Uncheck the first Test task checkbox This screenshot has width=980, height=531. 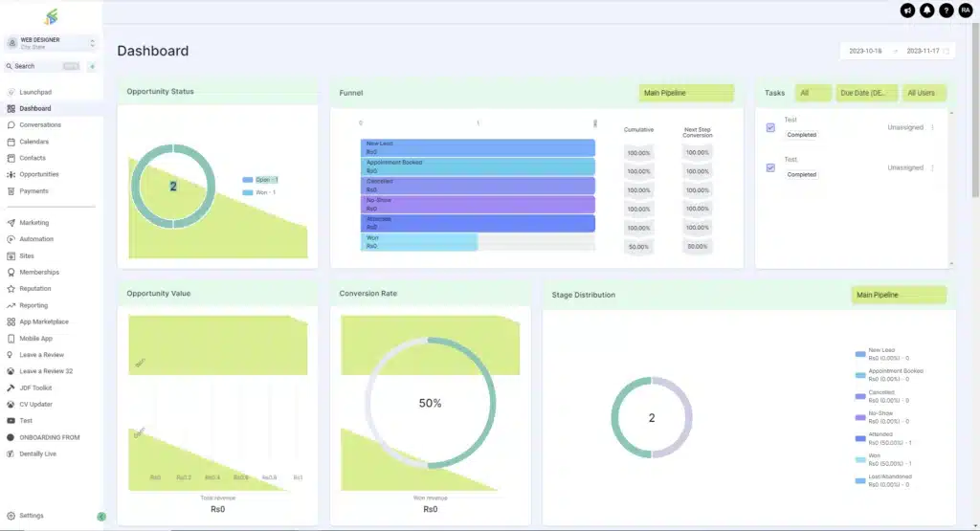(x=770, y=127)
